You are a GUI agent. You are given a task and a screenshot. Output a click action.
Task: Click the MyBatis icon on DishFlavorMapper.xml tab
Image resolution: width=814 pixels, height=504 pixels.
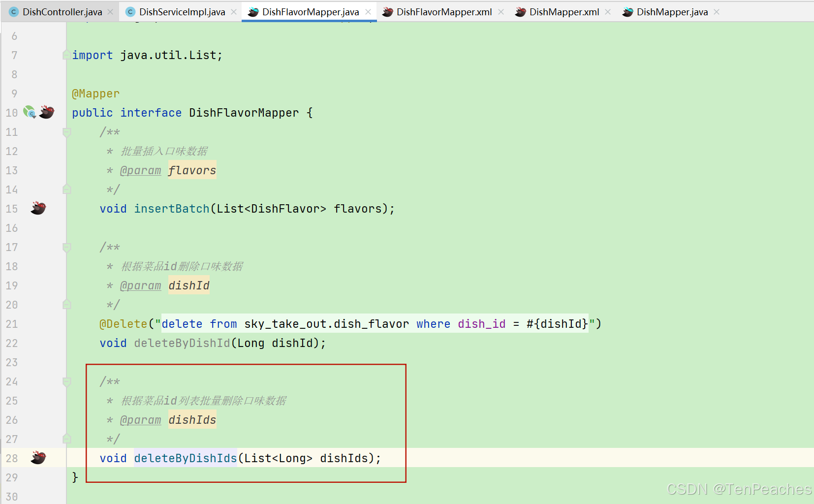tap(388, 12)
